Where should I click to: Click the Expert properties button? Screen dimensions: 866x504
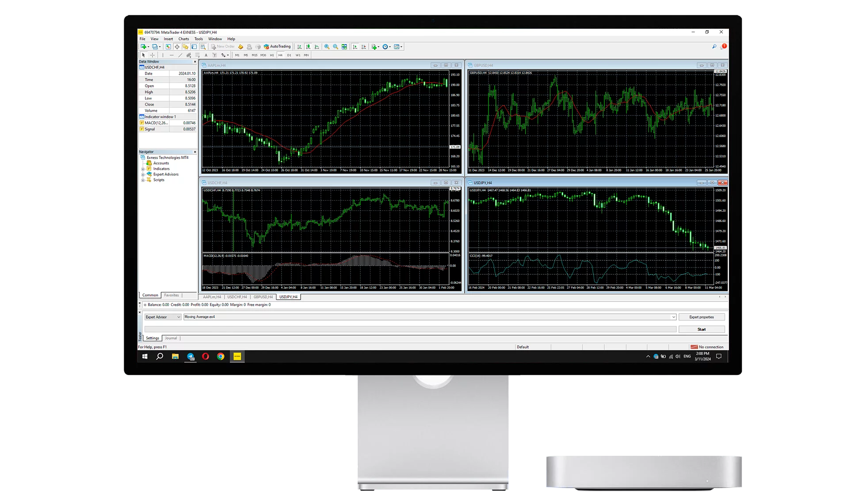701,317
